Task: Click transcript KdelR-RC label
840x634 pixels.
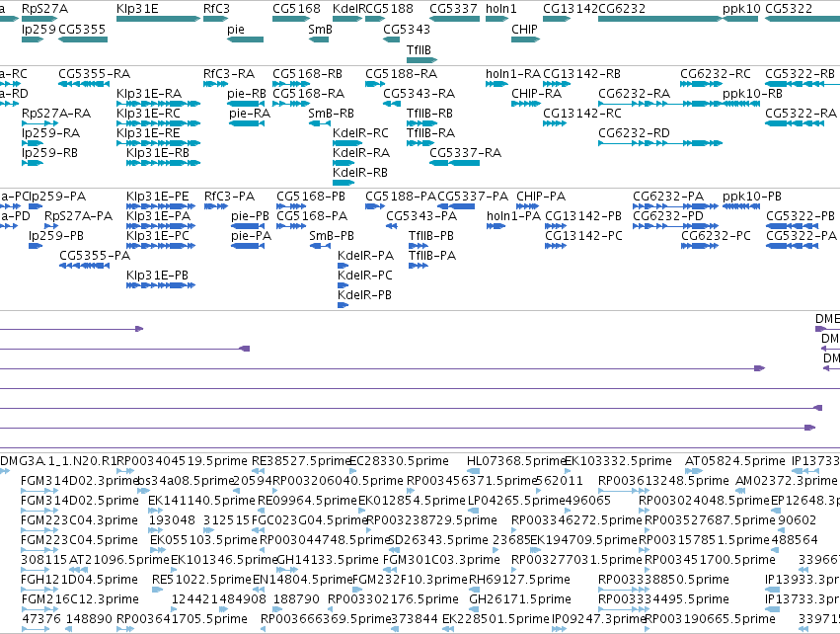Action: point(360,133)
